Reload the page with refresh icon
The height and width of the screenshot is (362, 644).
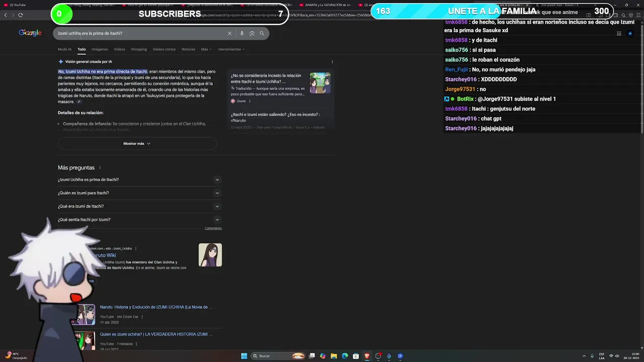click(x=21, y=15)
